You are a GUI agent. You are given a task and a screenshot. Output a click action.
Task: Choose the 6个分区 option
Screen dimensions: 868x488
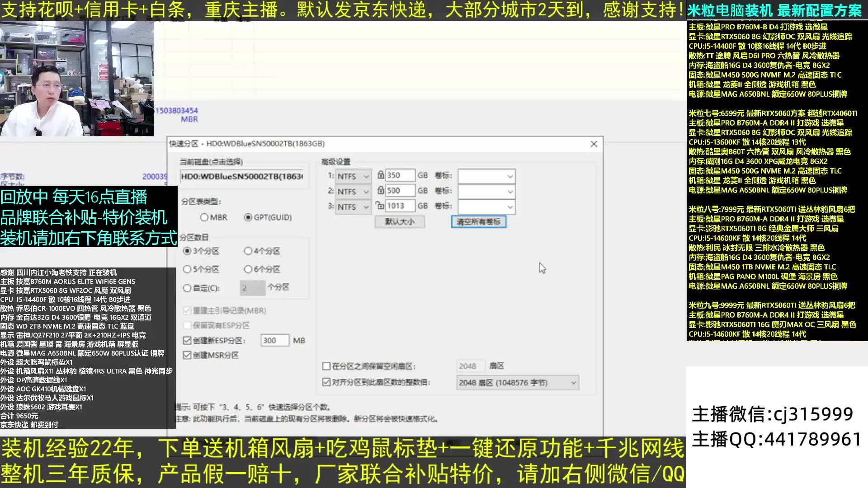point(248,269)
